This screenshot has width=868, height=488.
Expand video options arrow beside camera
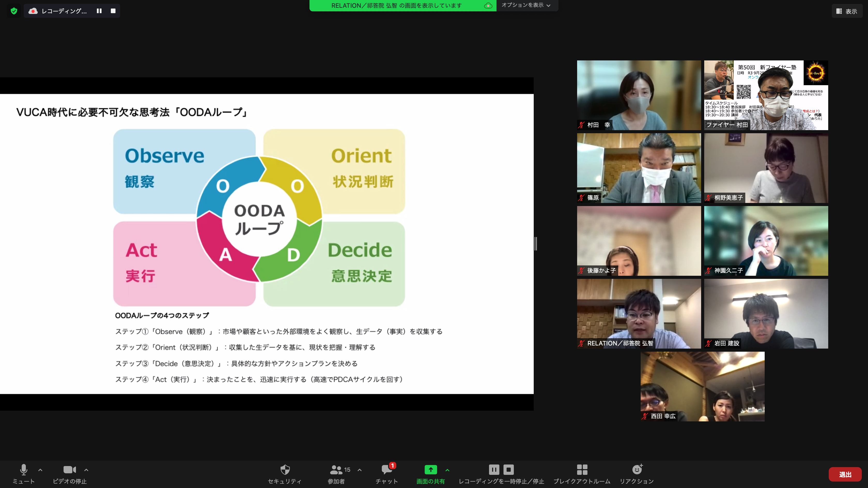coord(86,470)
